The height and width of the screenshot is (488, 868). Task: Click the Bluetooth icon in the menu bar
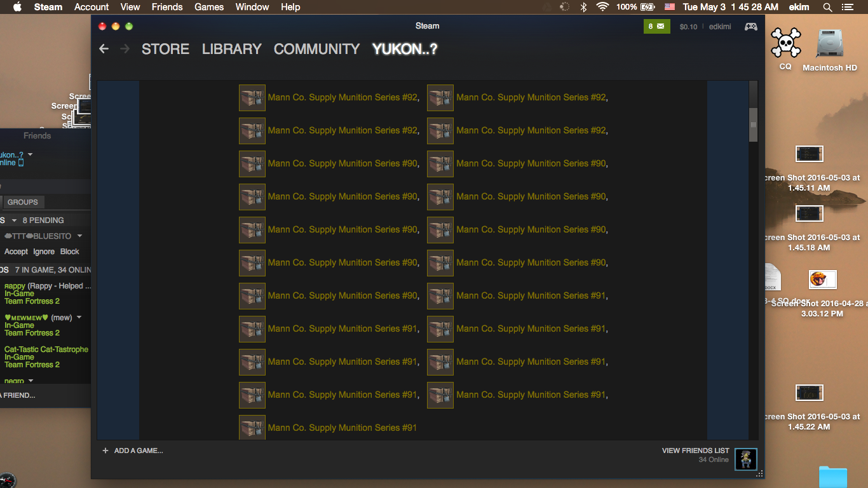[583, 7]
